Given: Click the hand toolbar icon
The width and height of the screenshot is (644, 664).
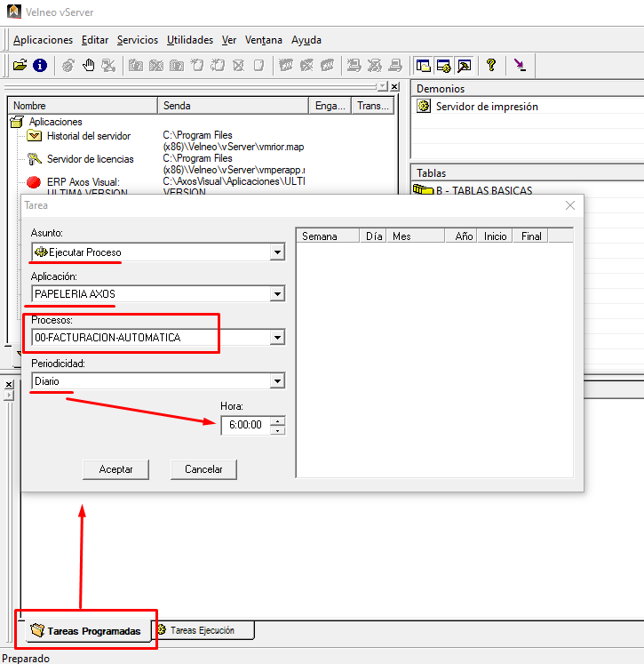Looking at the screenshot, I should pos(89,65).
